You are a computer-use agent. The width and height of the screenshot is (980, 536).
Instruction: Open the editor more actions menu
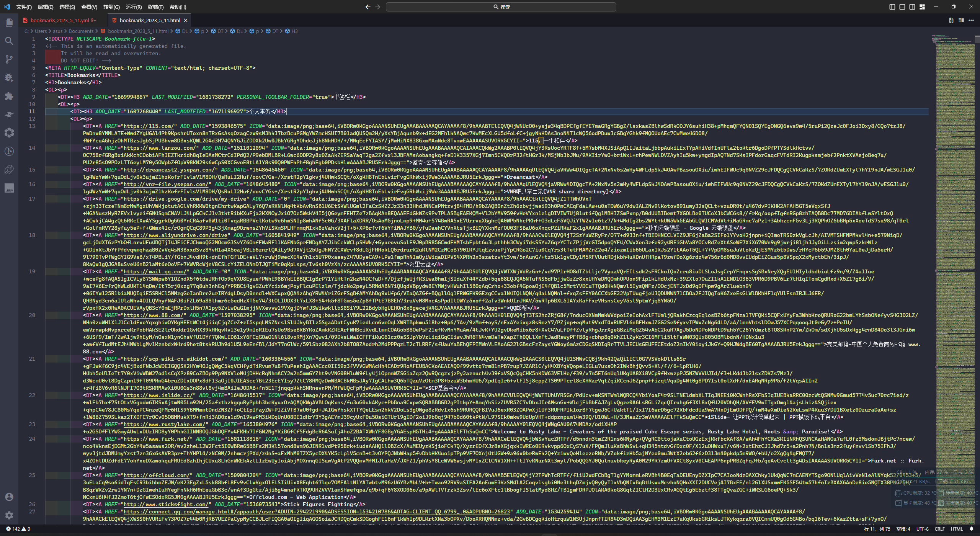(971, 20)
